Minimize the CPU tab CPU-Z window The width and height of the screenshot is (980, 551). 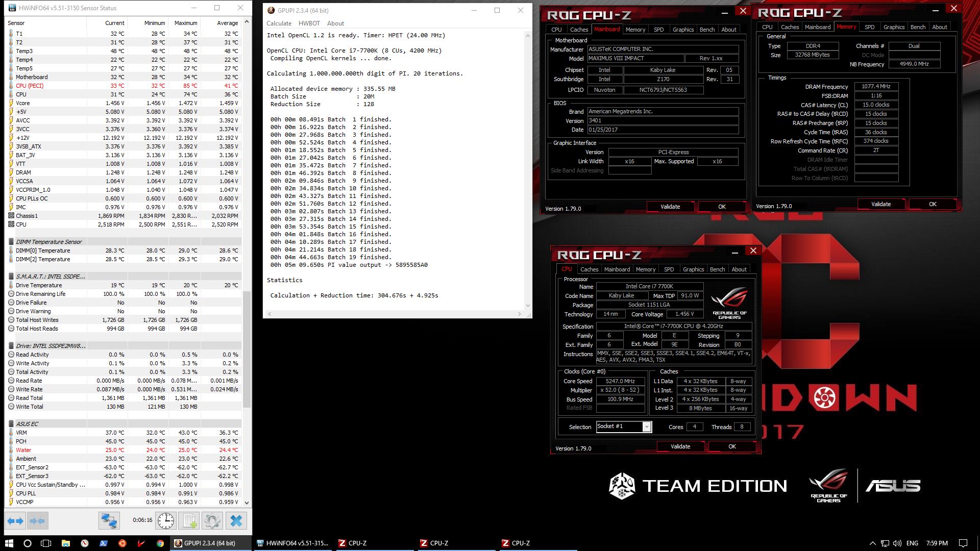[x=735, y=252]
